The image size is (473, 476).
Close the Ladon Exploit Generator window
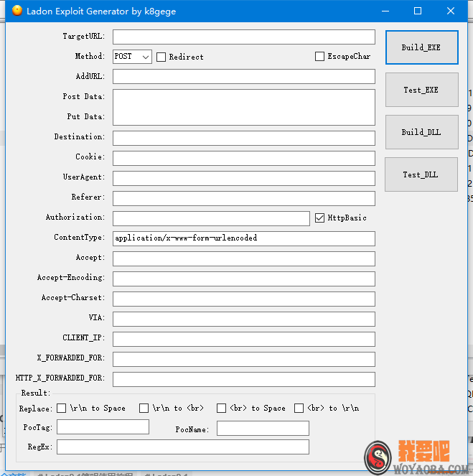(x=451, y=11)
